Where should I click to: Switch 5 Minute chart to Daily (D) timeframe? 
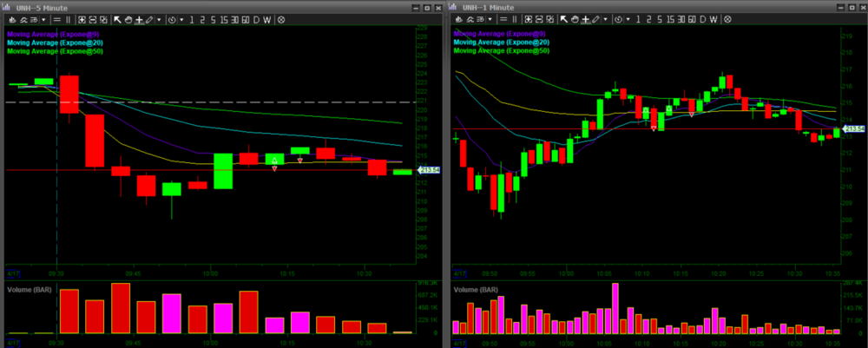pyautogui.click(x=255, y=19)
